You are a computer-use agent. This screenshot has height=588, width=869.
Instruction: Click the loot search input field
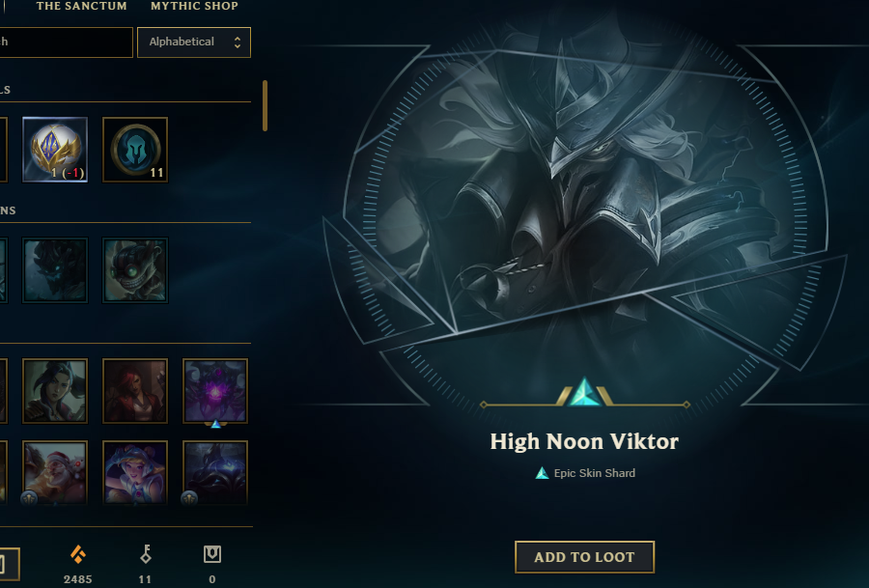tap(66, 42)
